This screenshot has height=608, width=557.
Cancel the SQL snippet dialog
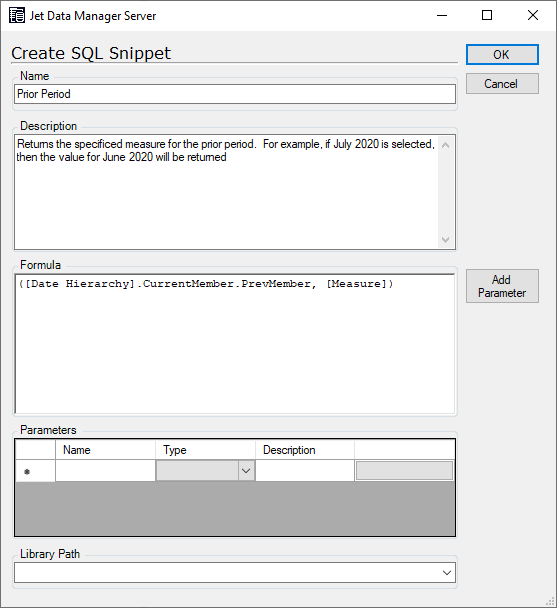click(x=502, y=84)
